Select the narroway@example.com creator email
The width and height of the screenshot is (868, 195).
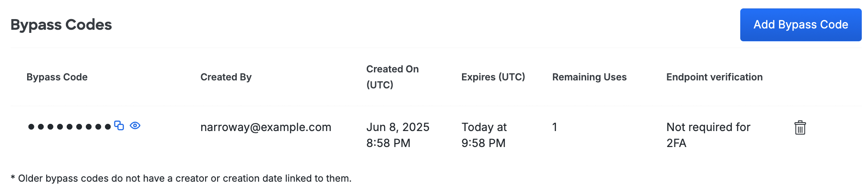[266, 127]
